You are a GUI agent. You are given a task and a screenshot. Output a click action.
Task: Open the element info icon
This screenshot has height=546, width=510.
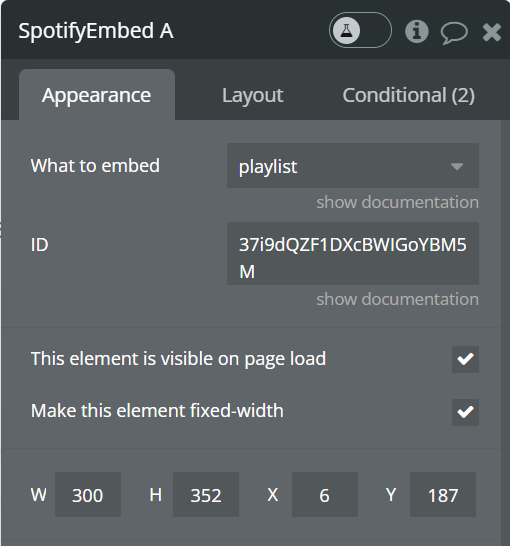coord(417,31)
